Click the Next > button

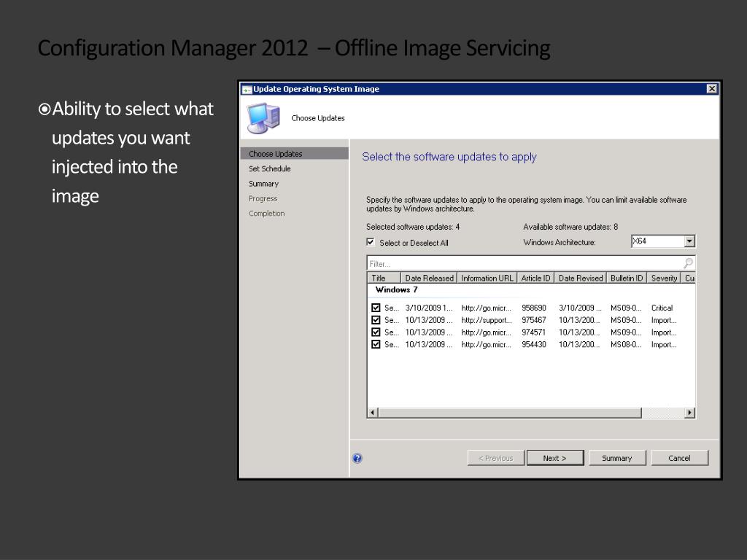click(555, 458)
